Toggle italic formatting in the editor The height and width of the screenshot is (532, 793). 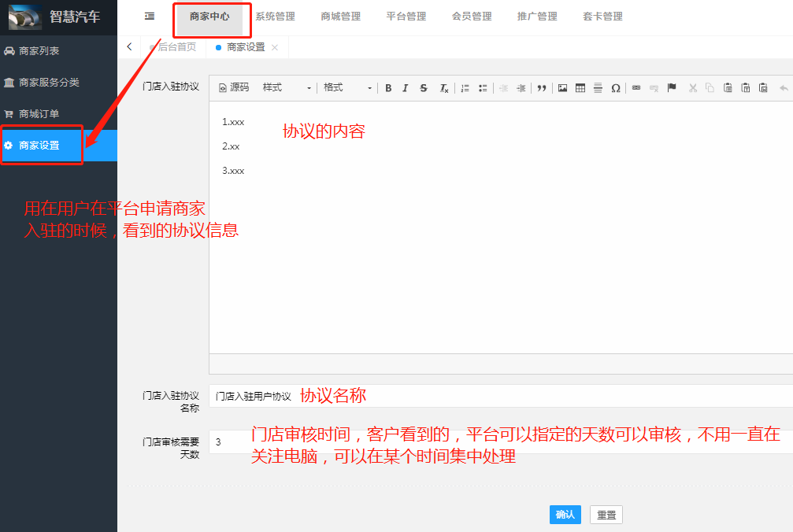coord(405,88)
